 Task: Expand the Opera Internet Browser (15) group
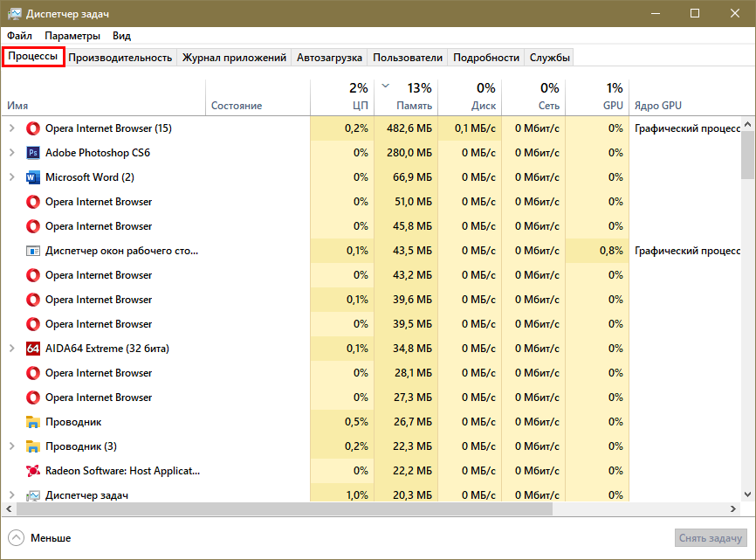11,128
